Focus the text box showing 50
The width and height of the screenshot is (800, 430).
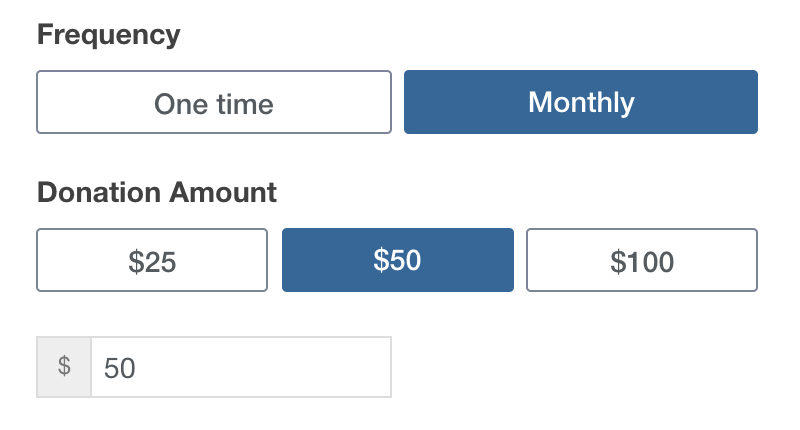[240, 367]
